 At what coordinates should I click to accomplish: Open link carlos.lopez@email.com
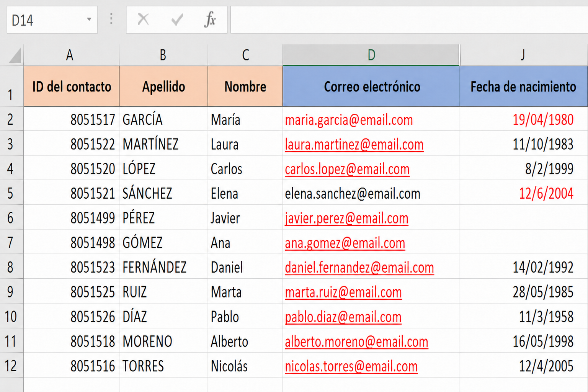pos(347,169)
